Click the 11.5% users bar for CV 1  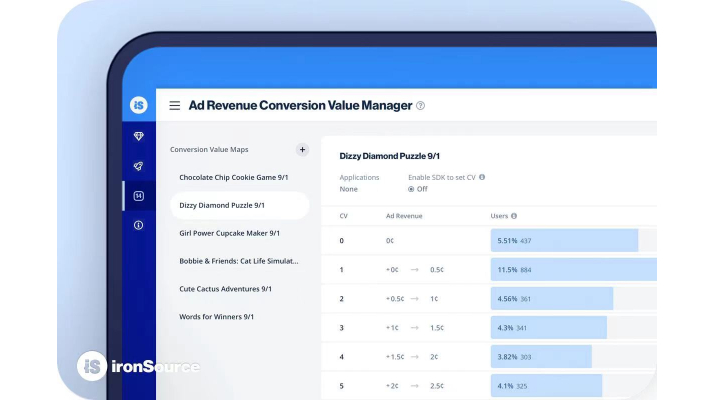[x=572, y=270]
